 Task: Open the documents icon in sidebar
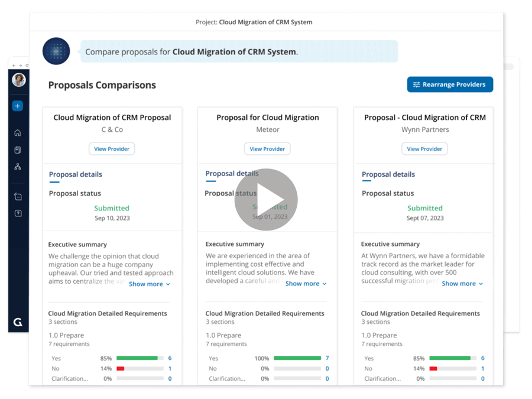tap(18, 150)
